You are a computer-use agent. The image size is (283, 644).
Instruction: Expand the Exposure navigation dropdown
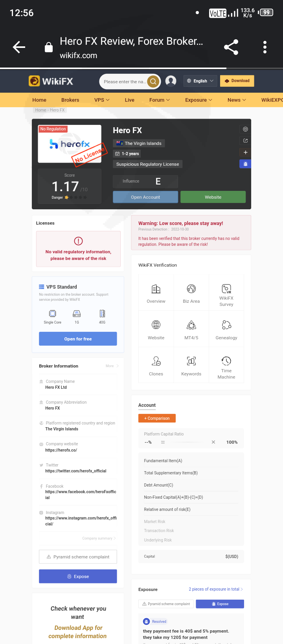[198, 100]
